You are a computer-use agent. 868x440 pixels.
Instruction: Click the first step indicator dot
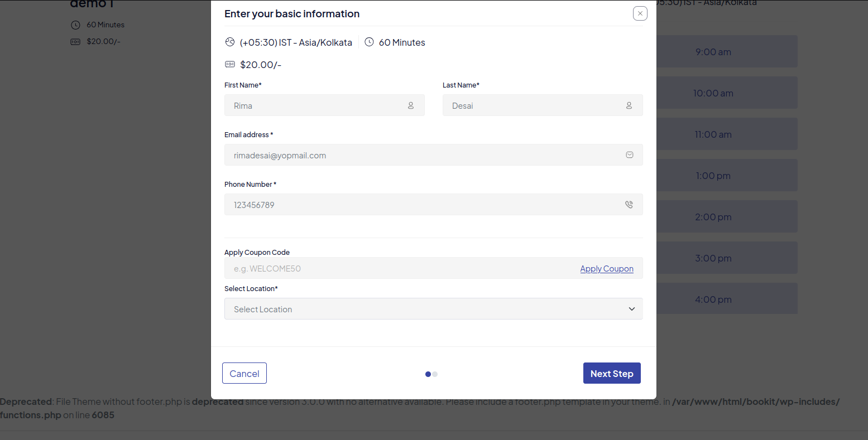pos(428,374)
